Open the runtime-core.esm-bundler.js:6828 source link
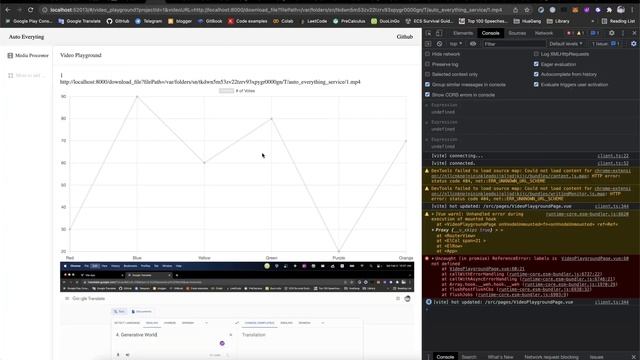Screen dimensions: 640x360 [x=587, y=214]
